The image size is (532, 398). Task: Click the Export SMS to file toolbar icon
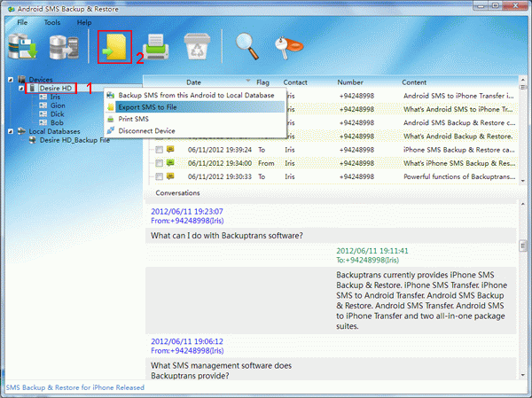(114, 47)
